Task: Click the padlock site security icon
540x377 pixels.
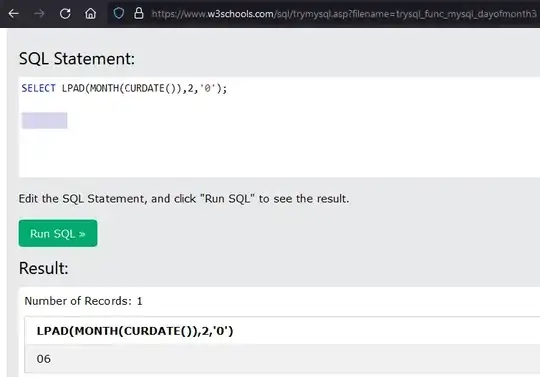Action: (139, 13)
